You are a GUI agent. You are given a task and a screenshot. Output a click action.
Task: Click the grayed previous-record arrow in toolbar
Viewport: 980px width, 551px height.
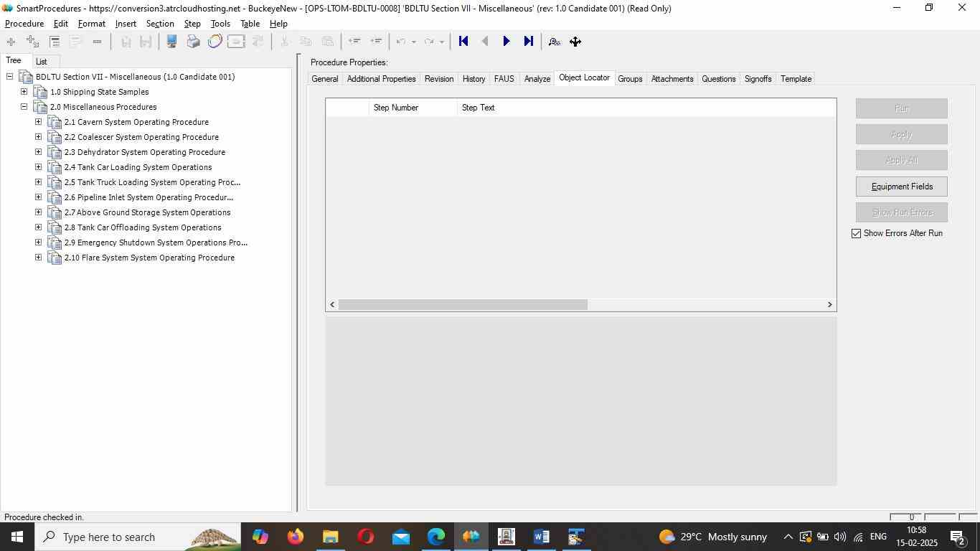pos(485,42)
